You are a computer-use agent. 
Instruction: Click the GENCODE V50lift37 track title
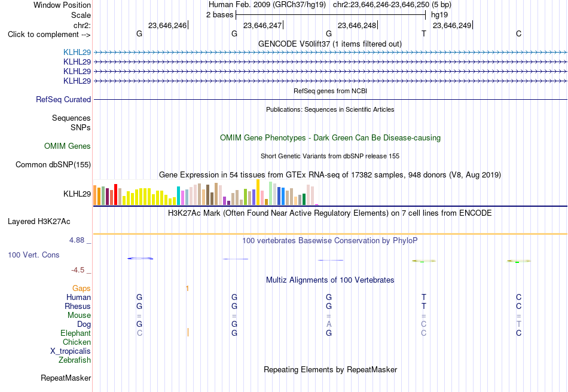click(x=330, y=44)
